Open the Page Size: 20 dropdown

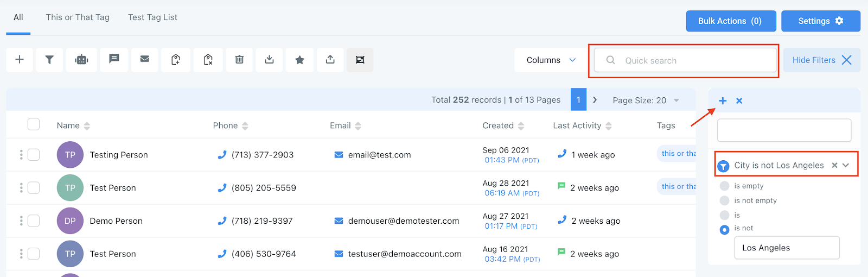point(646,100)
